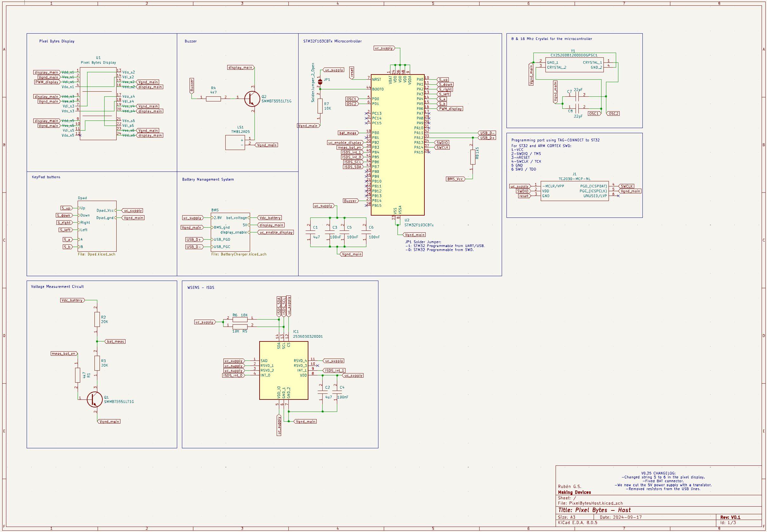Click the 'WSENS - ISDS' section title
The width and height of the screenshot is (767, 532).
pos(201,287)
